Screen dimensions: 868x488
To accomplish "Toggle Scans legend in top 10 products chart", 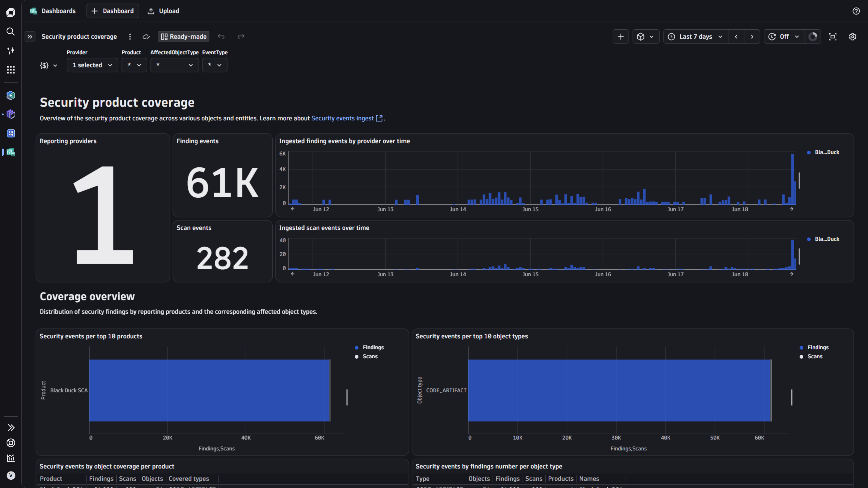I will (366, 356).
